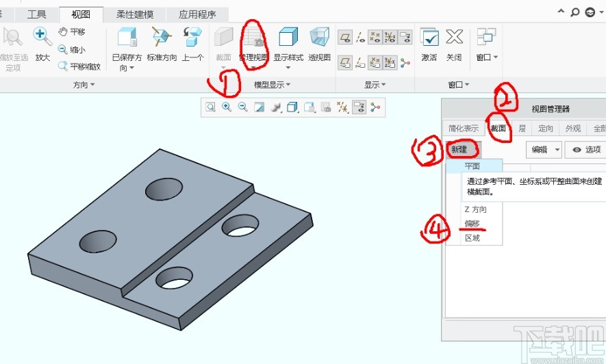Collapse the ribbon with the caret arrow
The height and width of the screenshot is (364, 606).
tap(561, 12)
